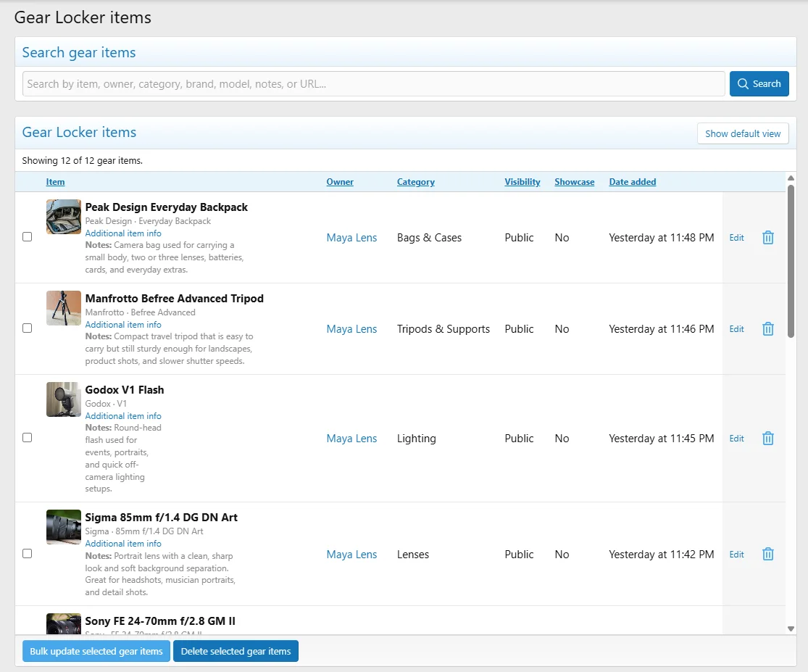Sort by Date added column

pos(633,182)
